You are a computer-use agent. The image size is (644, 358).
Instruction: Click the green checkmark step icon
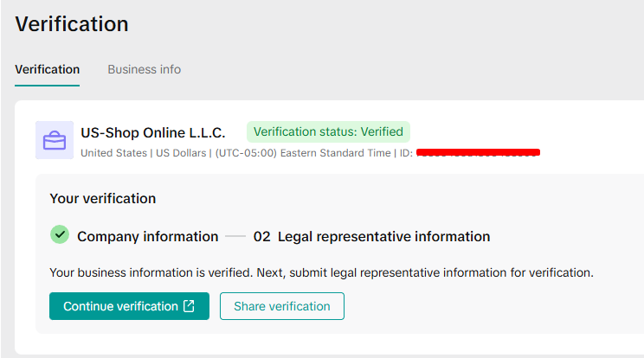click(x=59, y=235)
